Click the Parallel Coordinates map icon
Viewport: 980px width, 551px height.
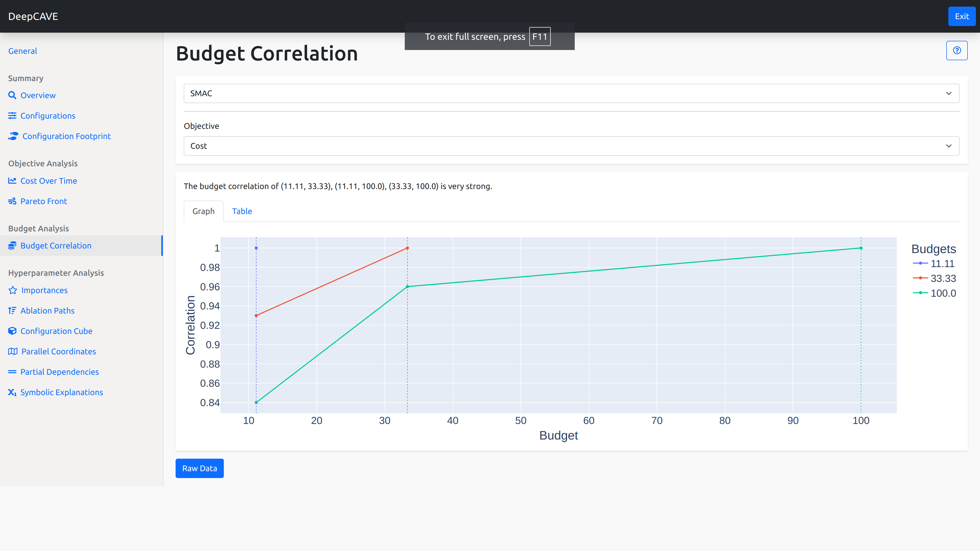coord(13,351)
